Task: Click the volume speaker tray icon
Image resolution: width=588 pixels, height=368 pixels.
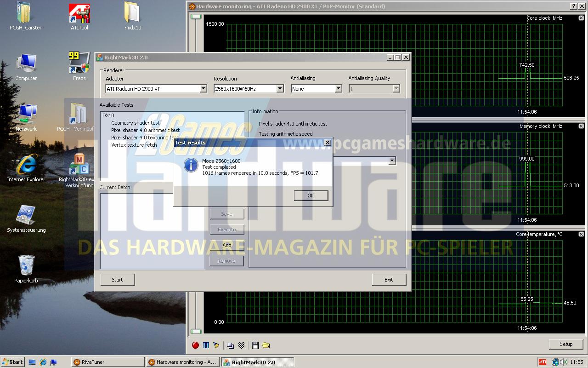Action: pyautogui.click(x=563, y=362)
